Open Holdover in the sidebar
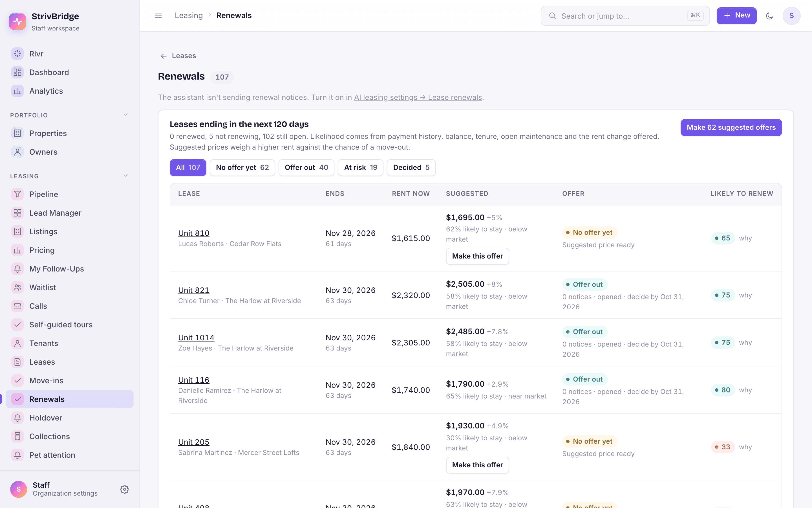The width and height of the screenshot is (812, 508). [x=69, y=418]
